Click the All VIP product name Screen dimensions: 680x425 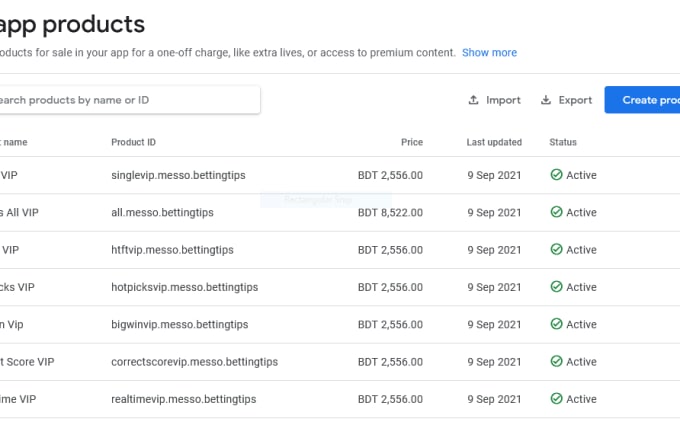click(x=19, y=212)
